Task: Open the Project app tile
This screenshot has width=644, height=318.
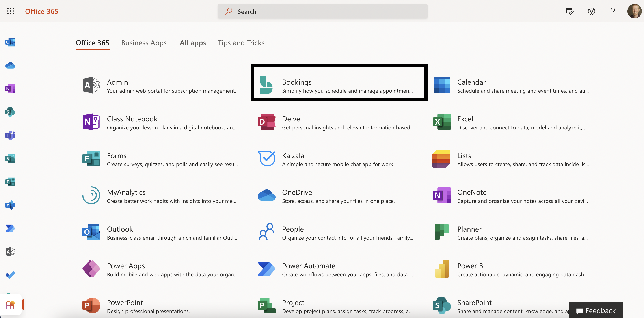Action: click(x=335, y=306)
